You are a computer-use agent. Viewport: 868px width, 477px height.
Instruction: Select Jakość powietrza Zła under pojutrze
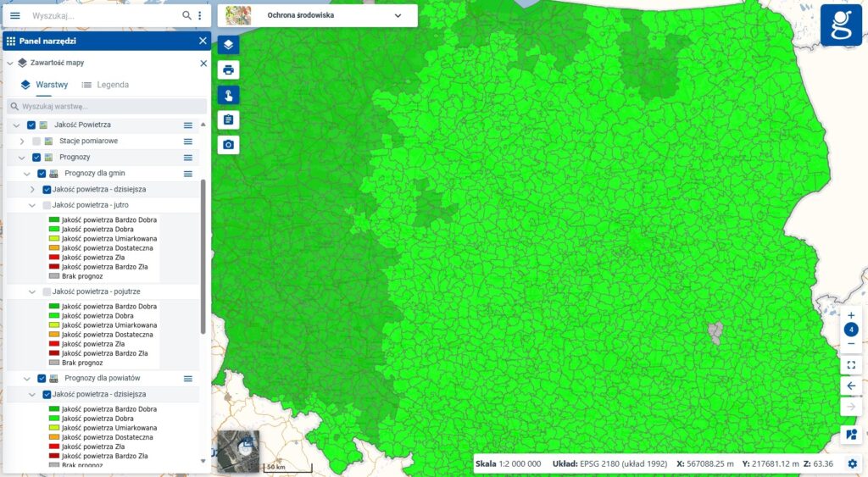[87, 344]
